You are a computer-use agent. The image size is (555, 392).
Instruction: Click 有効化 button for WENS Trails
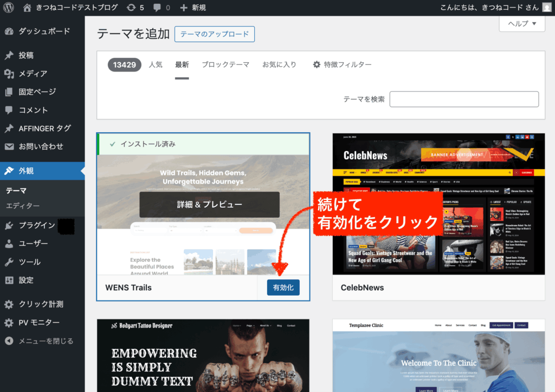tap(283, 288)
